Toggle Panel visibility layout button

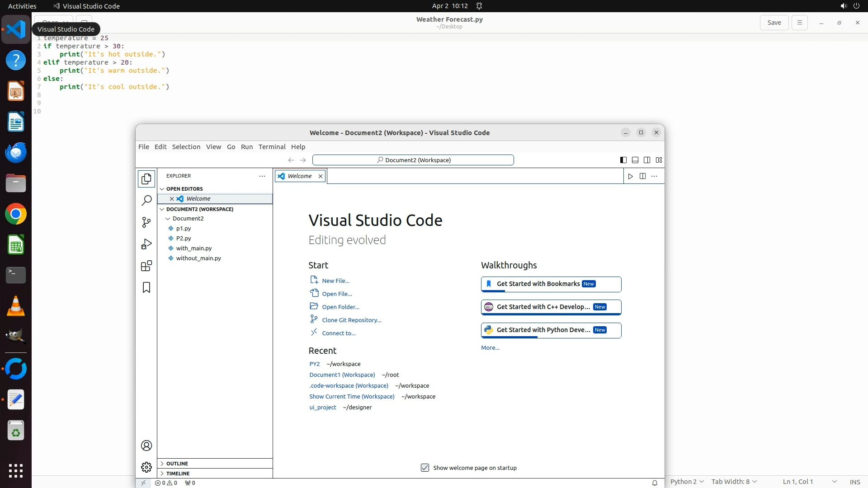pyautogui.click(x=635, y=160)
